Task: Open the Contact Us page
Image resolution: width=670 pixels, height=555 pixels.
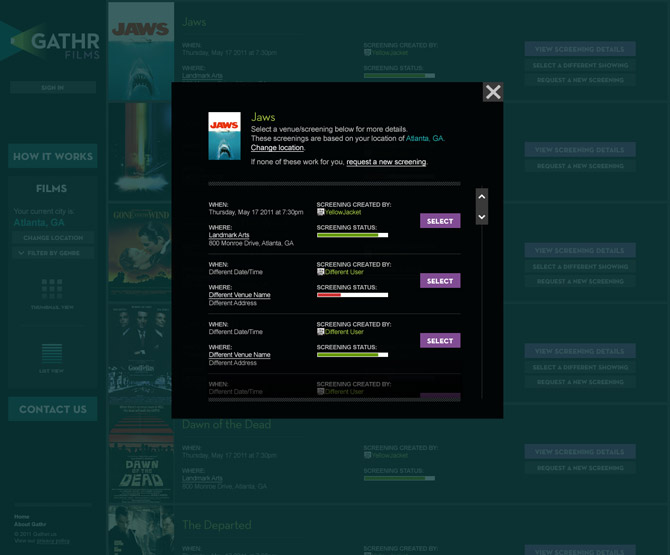Action: click(53, 409)
